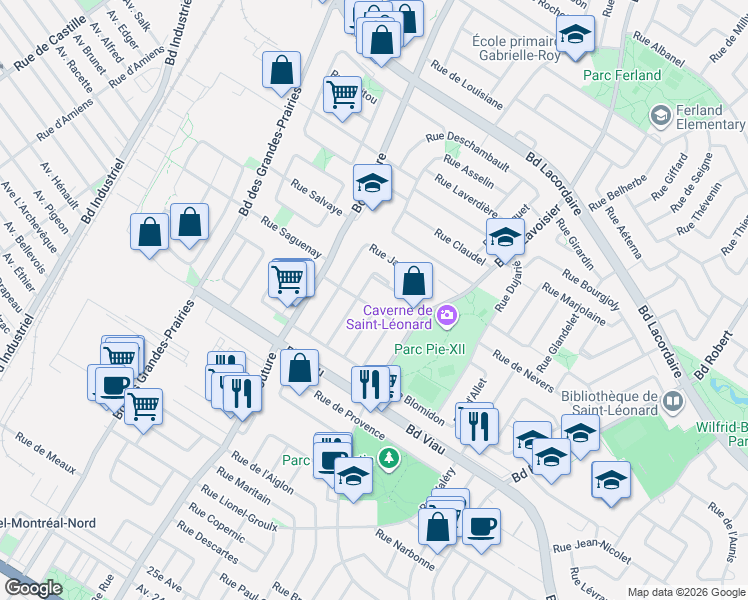Image resolution: width=748 pixels, height=600 pixels.
Task: Open the school marker beside Rue Claudel
Action: click(506, 238)
